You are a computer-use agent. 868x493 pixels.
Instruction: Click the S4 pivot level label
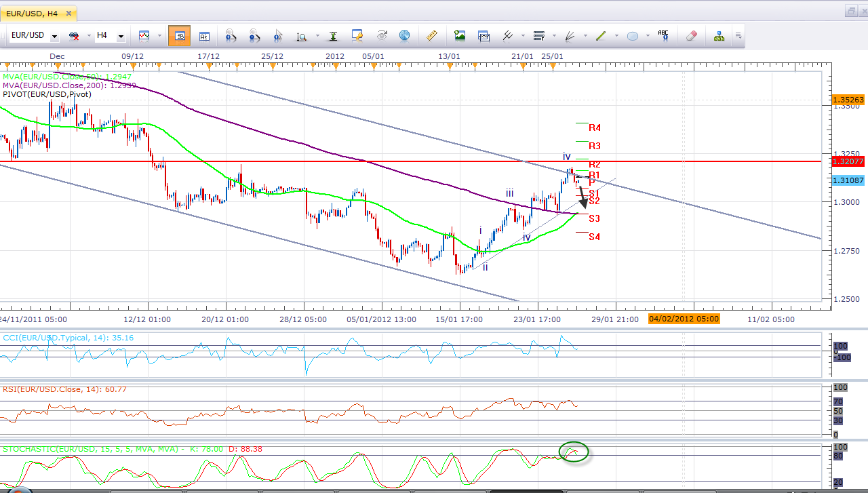594,237
